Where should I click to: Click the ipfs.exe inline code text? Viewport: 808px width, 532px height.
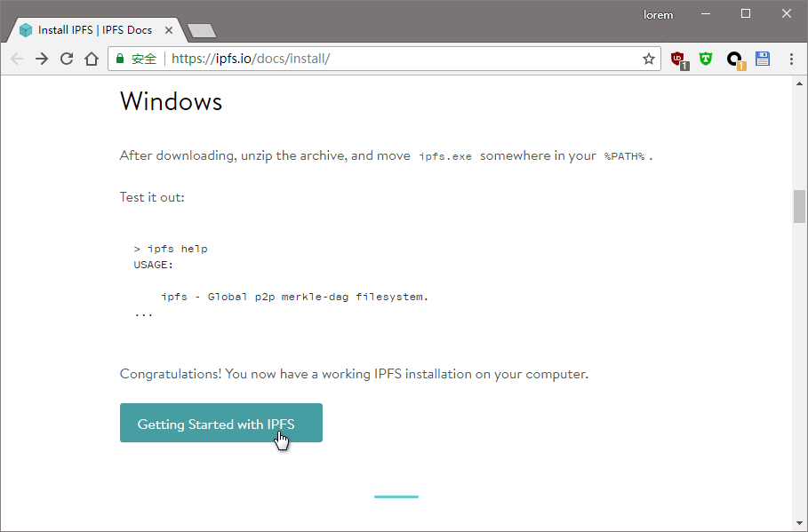(445, 156)
